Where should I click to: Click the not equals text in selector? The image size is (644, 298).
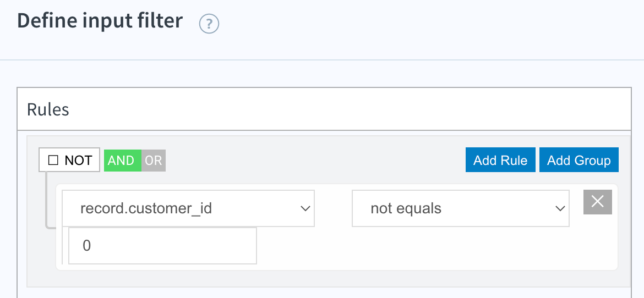[406, 208]
